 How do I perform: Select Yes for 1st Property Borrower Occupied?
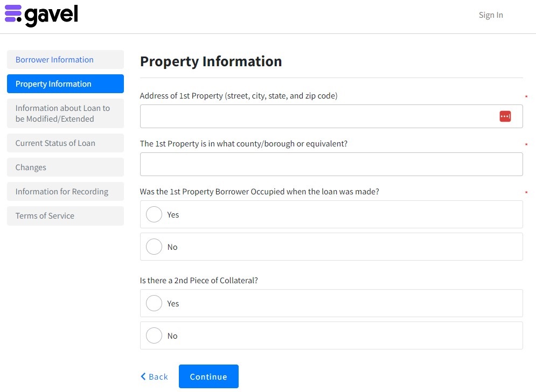[154, 214]
